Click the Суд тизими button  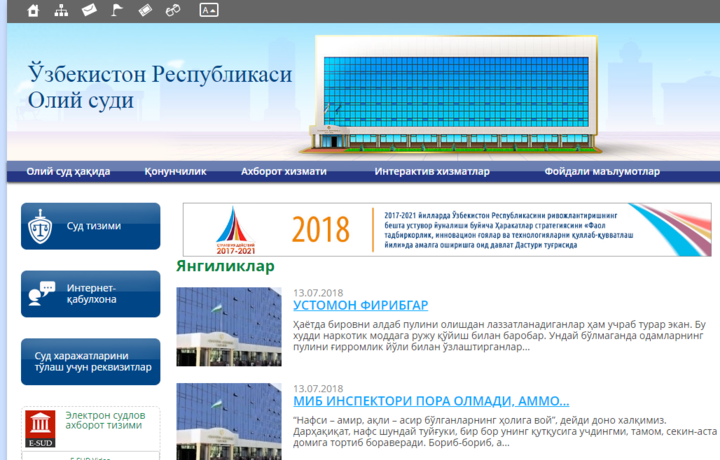click(90, 226)
